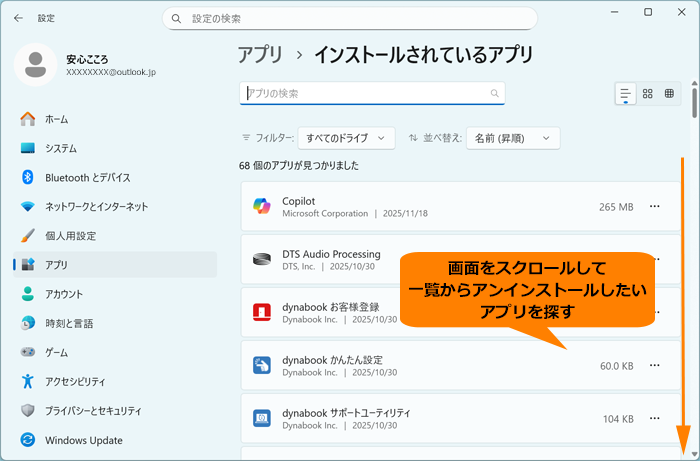700x461 pixels.
Task: Click the Bluetooth icon in sidebar
Action: 28,177
